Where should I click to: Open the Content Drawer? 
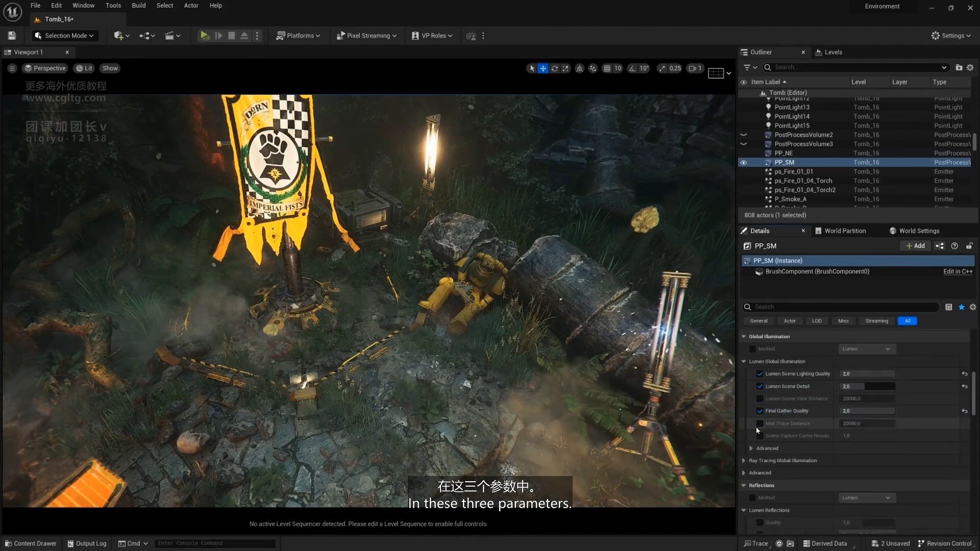click(x=31, y=544)
